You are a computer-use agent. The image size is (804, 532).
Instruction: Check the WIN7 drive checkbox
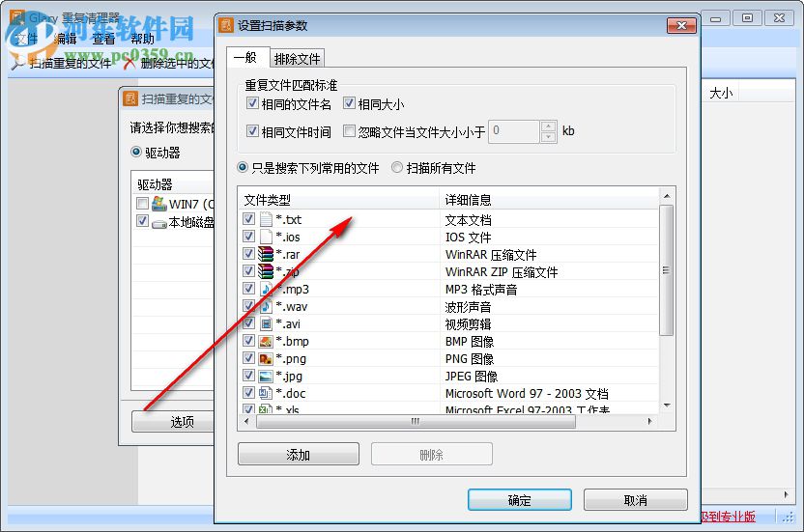click(143, 204)
